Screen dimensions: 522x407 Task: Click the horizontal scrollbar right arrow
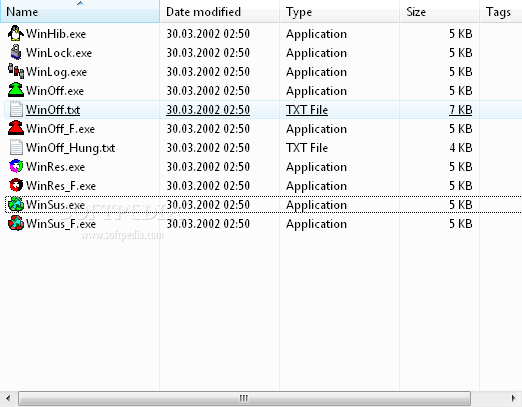click(x=514, y=398)
